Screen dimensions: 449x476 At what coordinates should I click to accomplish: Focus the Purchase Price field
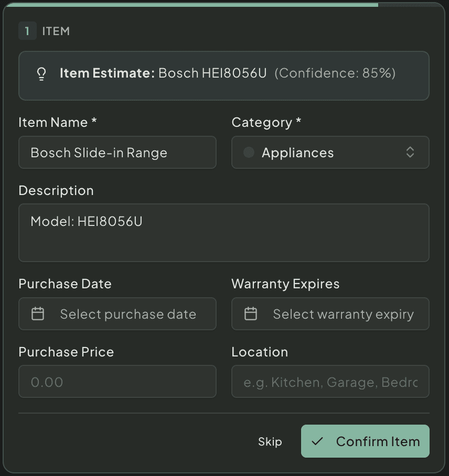117,382
